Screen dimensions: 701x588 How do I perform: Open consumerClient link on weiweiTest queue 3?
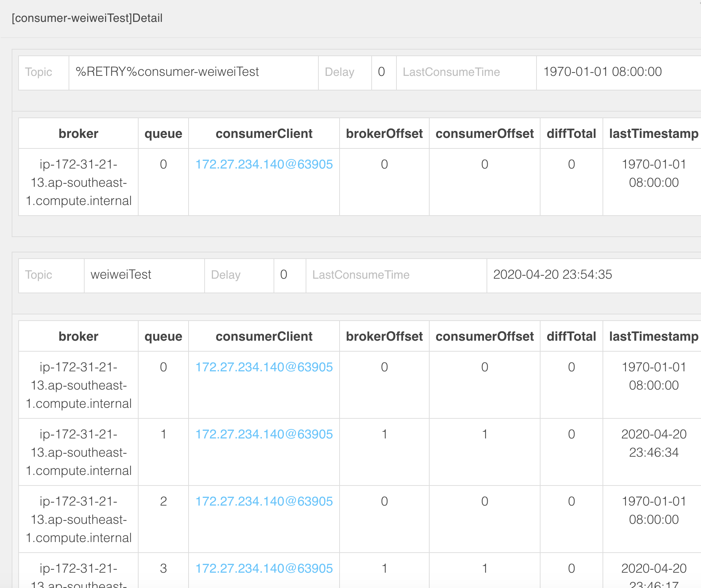(x=264, y=568)
